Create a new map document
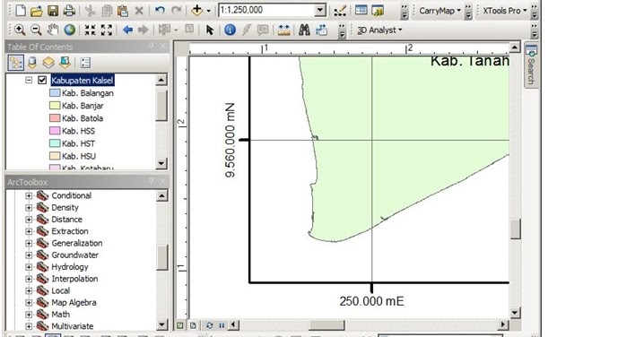Screen dimensions: 644x337 pyautogui.click(x=21, y=11)
